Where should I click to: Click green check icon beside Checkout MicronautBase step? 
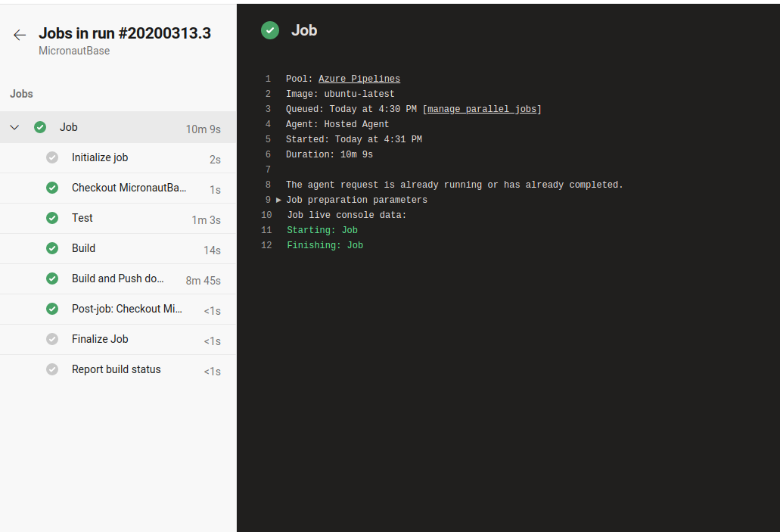pyautogui.click(x=52, y=188)
